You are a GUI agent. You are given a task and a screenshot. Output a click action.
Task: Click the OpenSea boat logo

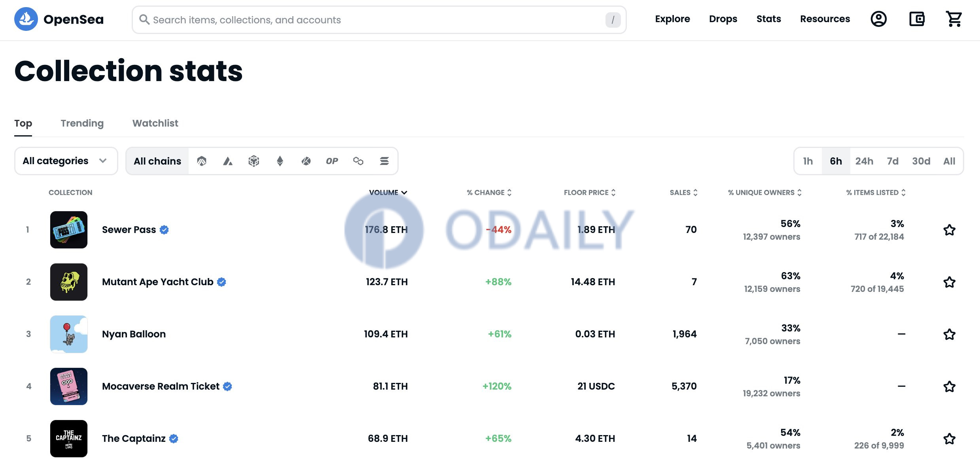tap(26, 19)
